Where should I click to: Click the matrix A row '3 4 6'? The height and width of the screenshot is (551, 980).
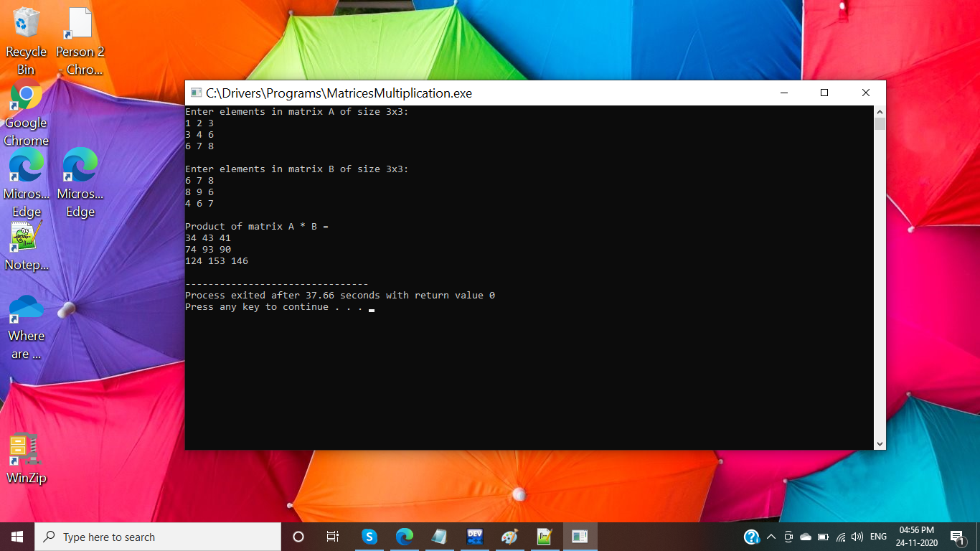(x=199, y=135)
